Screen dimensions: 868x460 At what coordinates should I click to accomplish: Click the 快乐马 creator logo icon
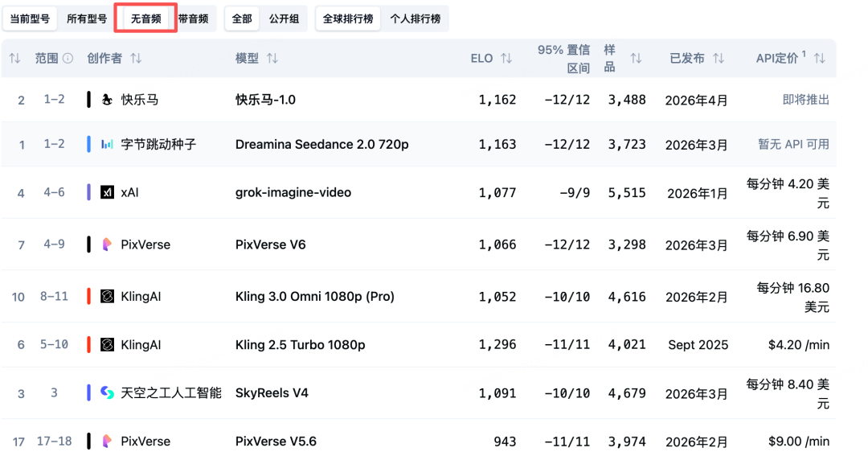107,101
